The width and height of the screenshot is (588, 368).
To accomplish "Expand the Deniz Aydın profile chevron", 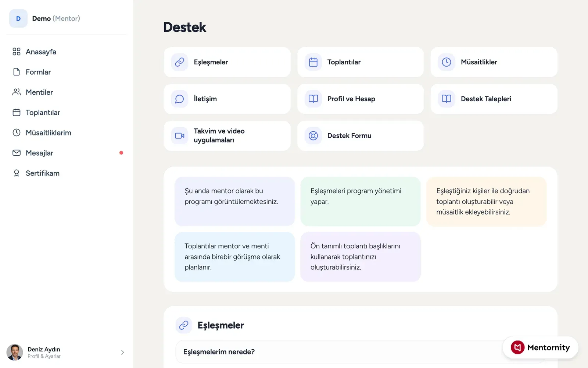I will [122, 352].
